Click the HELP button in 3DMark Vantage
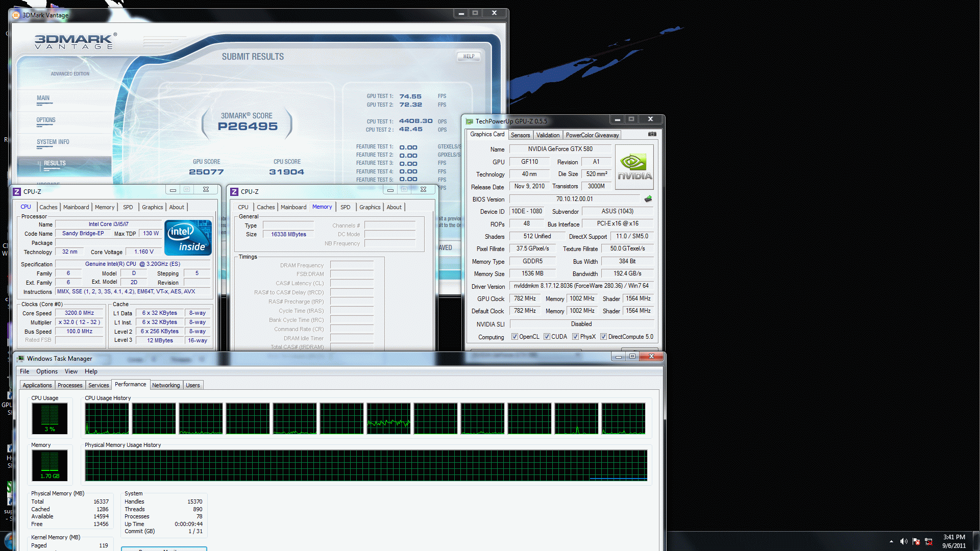 (x=469, y=57)
